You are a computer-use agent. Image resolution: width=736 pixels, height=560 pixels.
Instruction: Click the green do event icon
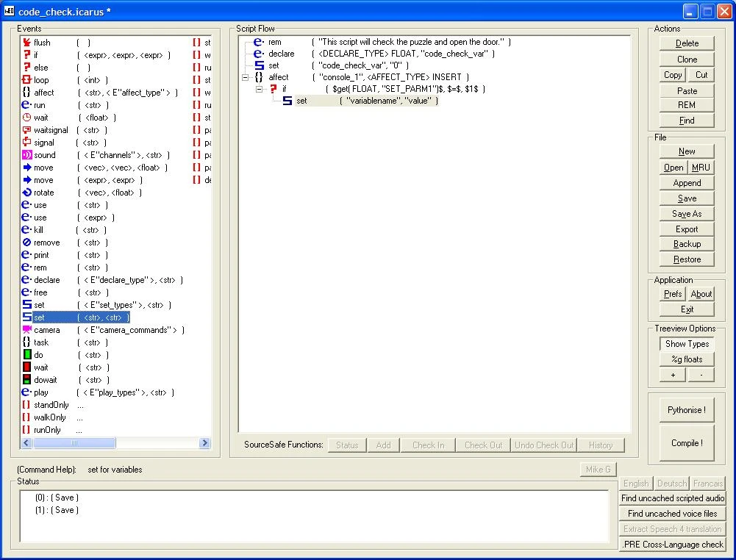pos(27,355)
